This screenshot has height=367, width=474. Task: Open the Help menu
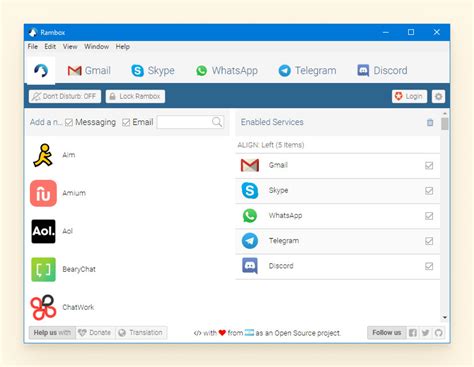tap(123, 47)
